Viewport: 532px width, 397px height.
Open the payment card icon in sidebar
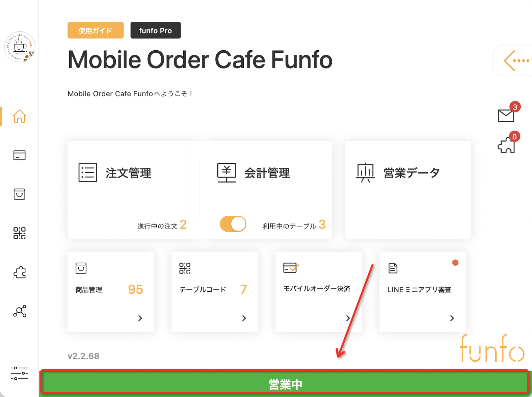pyautogui.click(x=19, y=155)
